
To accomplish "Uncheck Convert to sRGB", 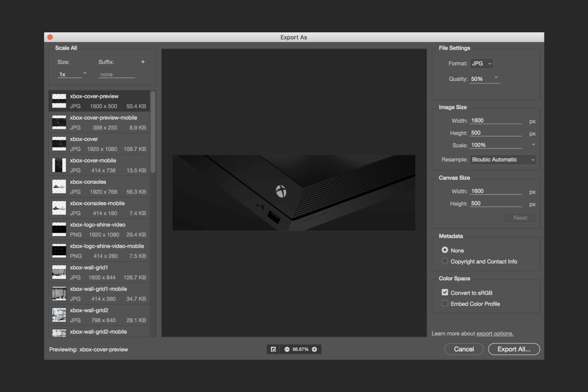I will pos(445,293).
